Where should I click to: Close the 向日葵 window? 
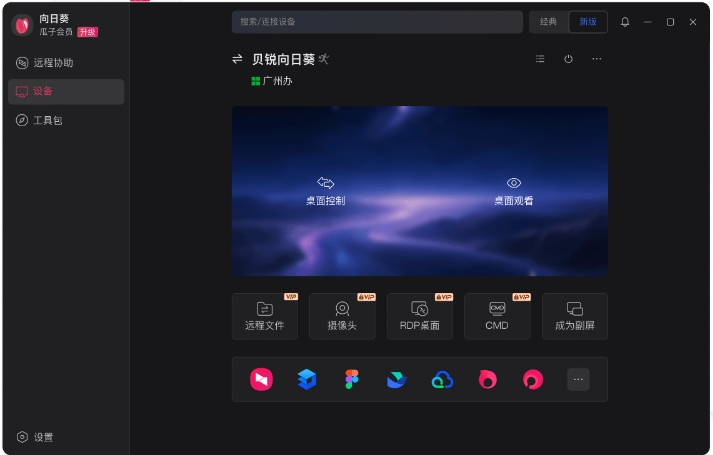pyautogui.click(x=693, y=22)
